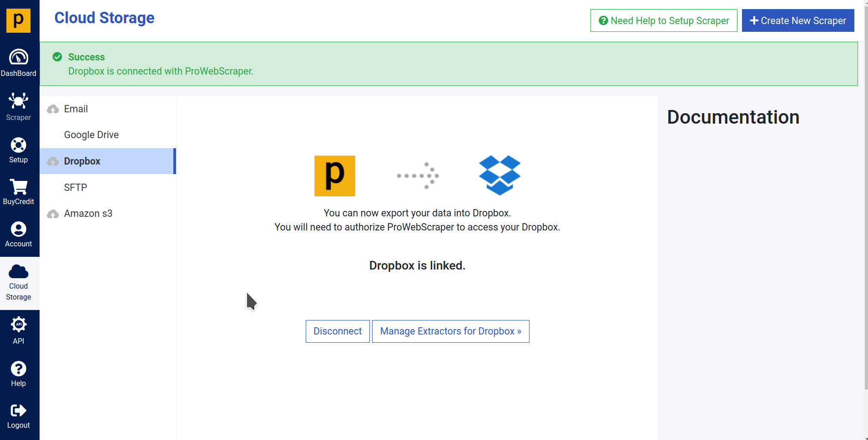Select the Cloud Storage cloud icon
This screenshot has height=440, width=868.
click(x=19, y=271)
